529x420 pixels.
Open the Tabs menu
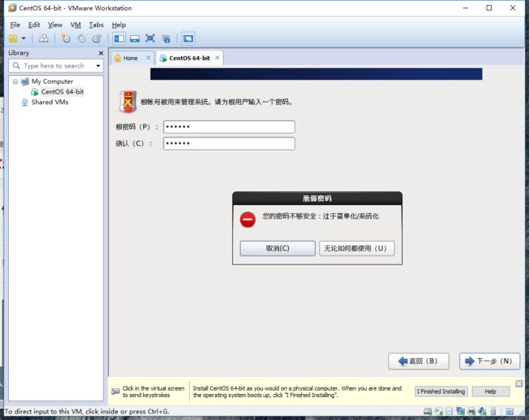click(96, 25)
